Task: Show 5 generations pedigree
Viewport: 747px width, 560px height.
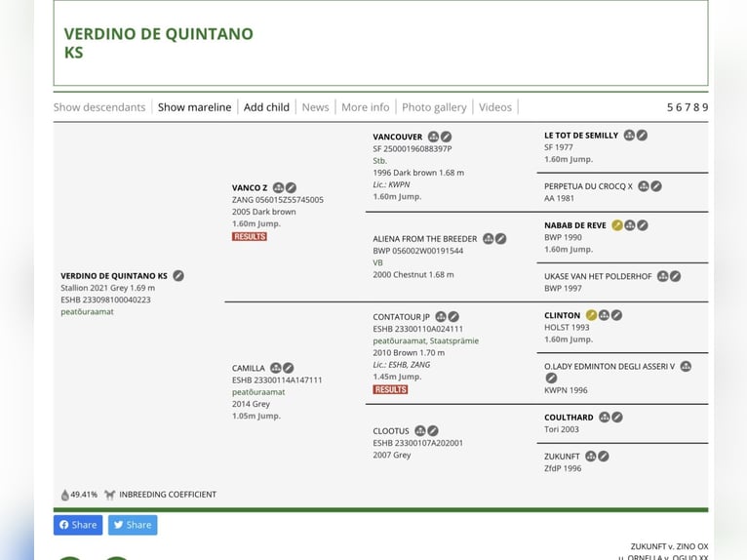Action: click(670, 107)
